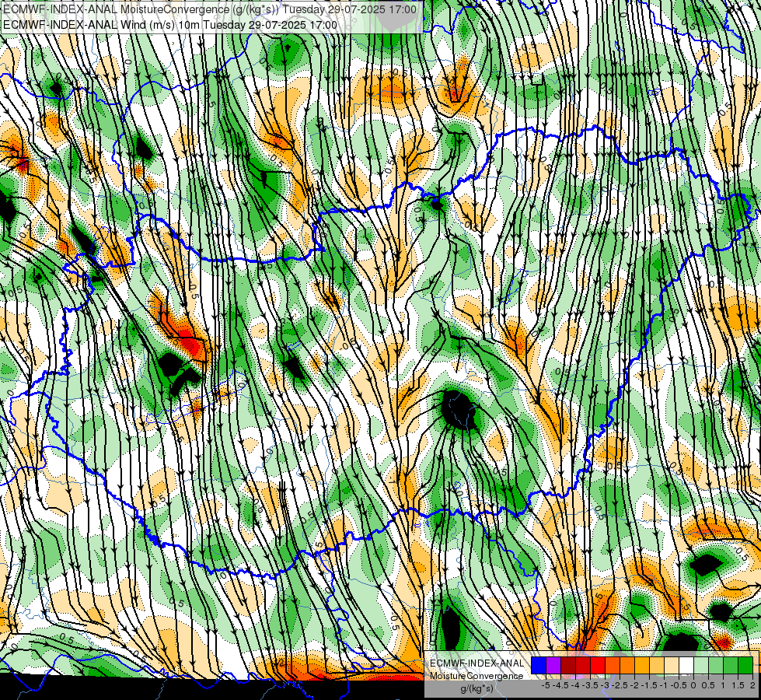Click the Wind (m/s) 10m title line
The height and width of the screenshot is (700, 761).
click(x=170, y=24)
